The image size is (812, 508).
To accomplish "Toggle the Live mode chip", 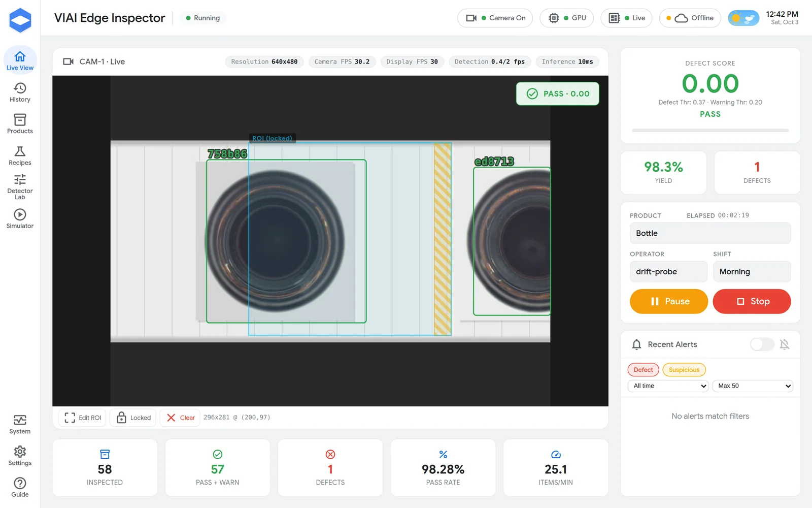I will pos(626,18).
